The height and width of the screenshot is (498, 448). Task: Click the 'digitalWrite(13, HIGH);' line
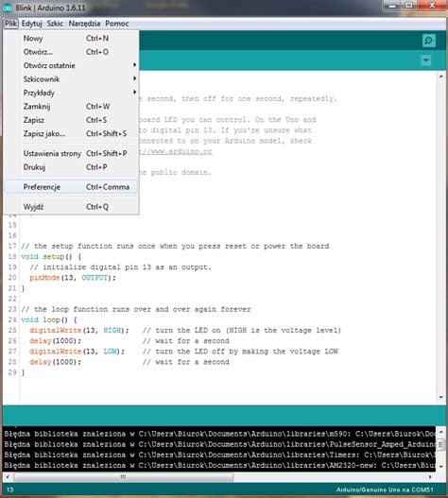point(79,331)
